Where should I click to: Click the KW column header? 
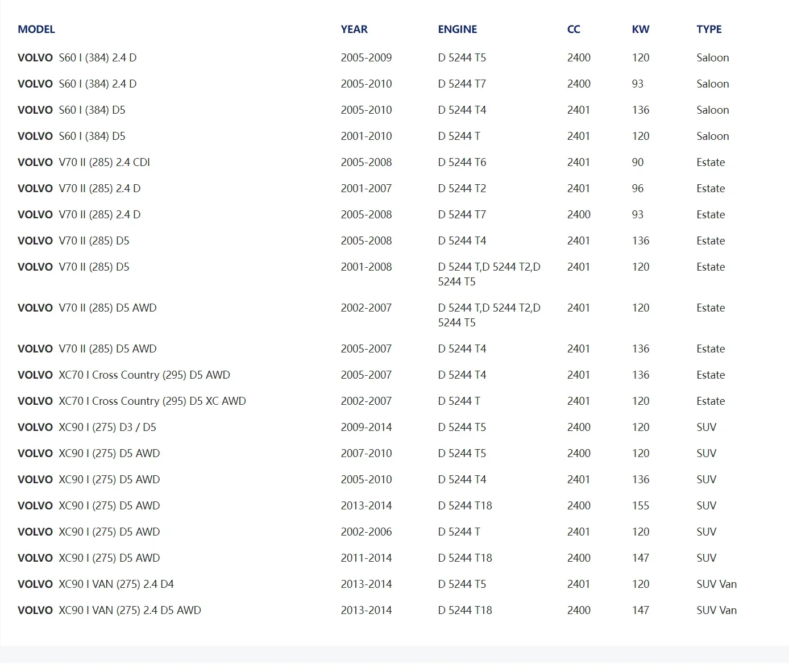(x=641, y=30)
